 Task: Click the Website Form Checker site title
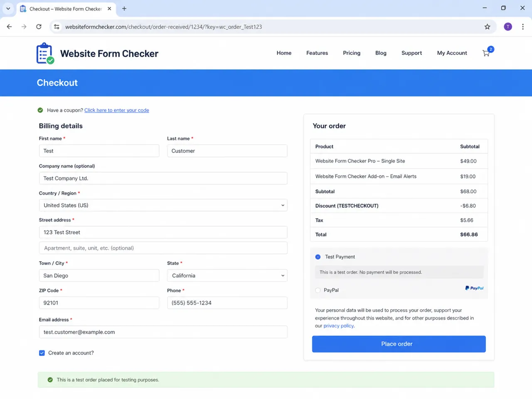[x=109, y=54]
